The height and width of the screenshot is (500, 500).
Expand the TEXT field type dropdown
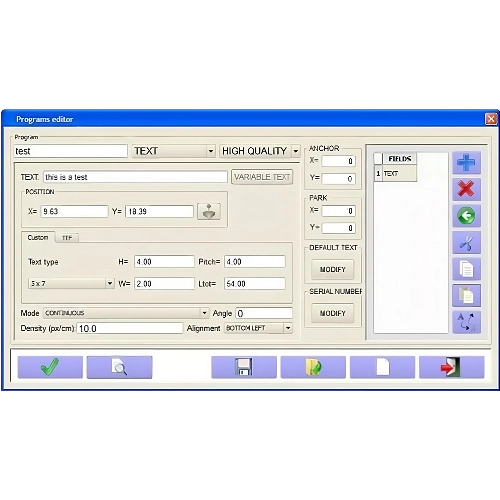[x=211, y=151]
